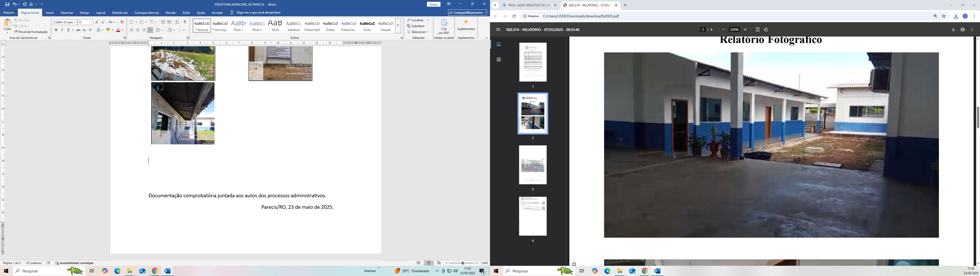Fit PDF to page

(757, 30)
